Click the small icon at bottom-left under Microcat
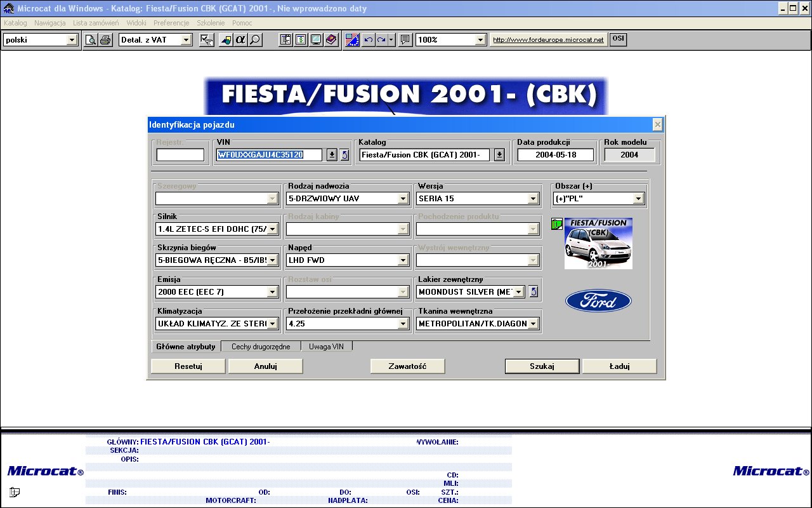This screenshot has height=508, width=812. (15, 491)
